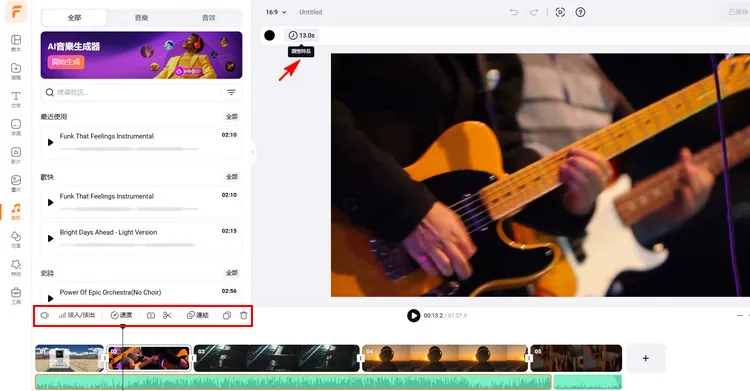Select the sunset clip 04 thumbnail
This screenshot has width=750, height=391.
coord(445,358)
